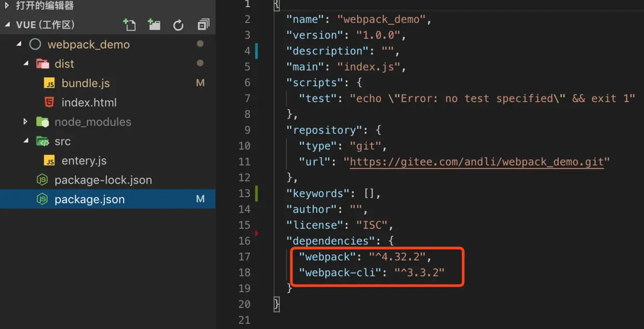Viewport: 644px width, 329px height.
Task: Click the "author" key on line 14
Action: coord(312,209)
